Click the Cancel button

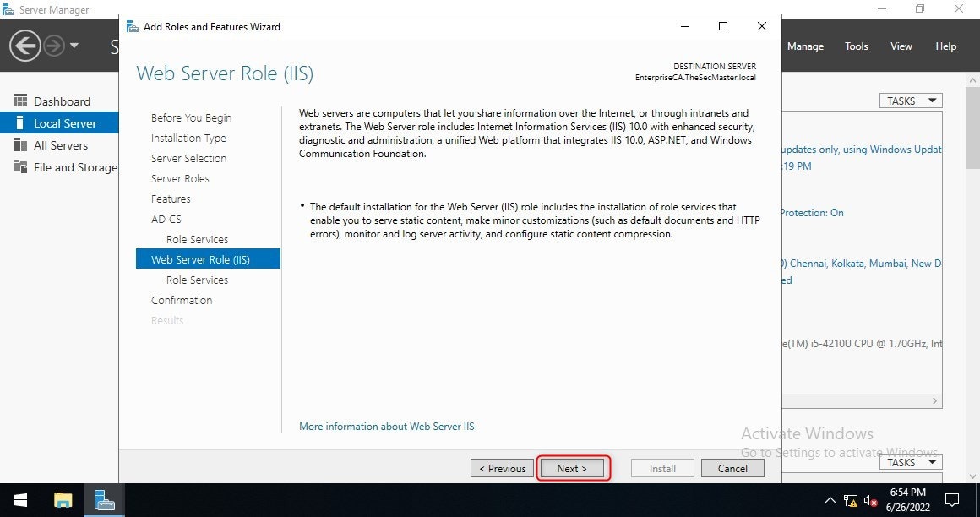pos(732,468)
